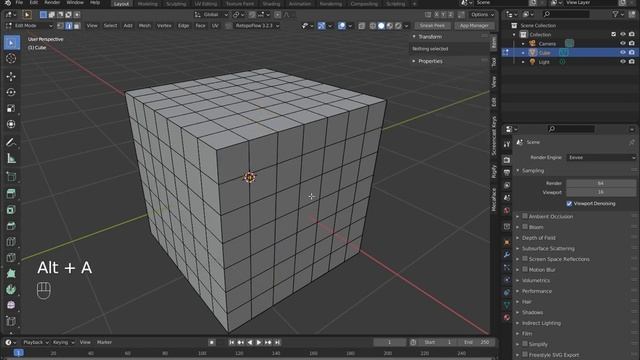Switch to the Modeling workspace tab
640x360 pixels.
(147, 4)
